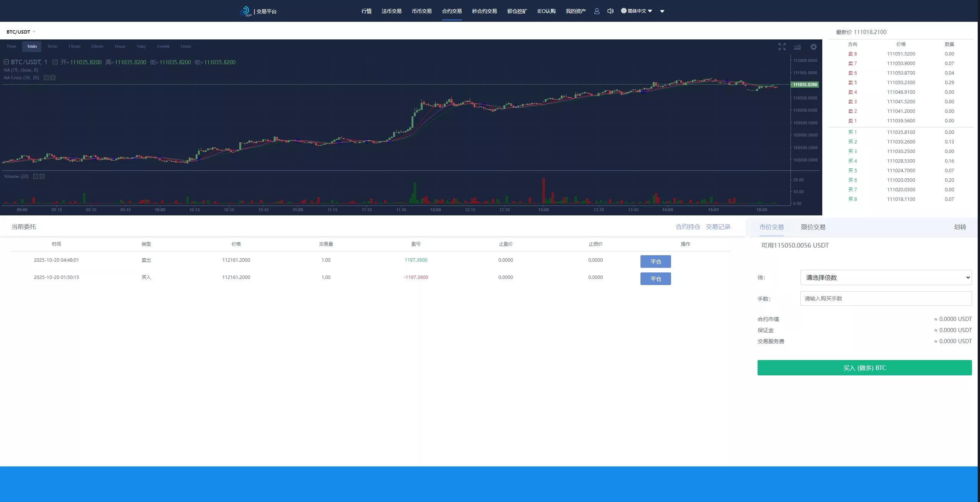This screenshot has height=502, width=980.
Task: Open the chart indicators icon
Action: pos(797,47)
